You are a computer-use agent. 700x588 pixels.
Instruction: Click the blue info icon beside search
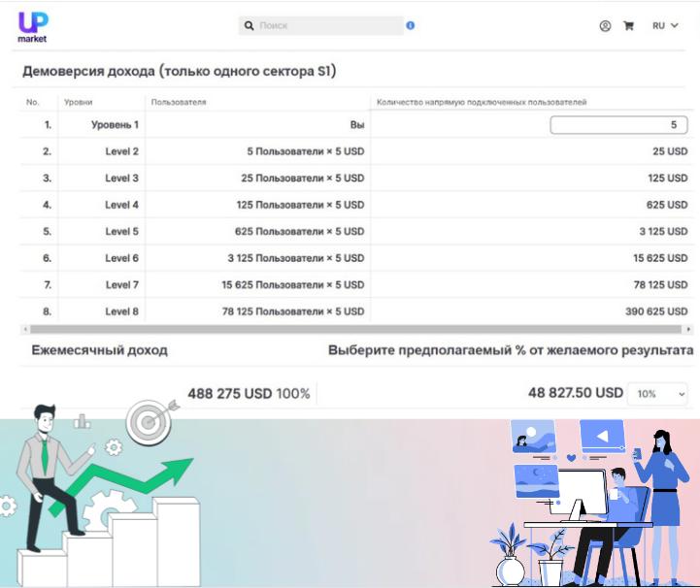click(x=411, y=25)
